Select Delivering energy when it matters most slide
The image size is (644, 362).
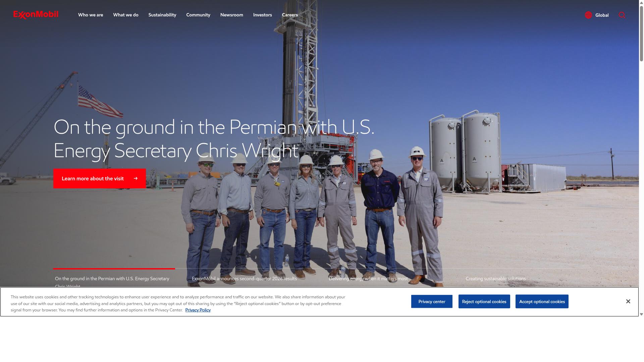pyautogui.click(x=368, y=279)
